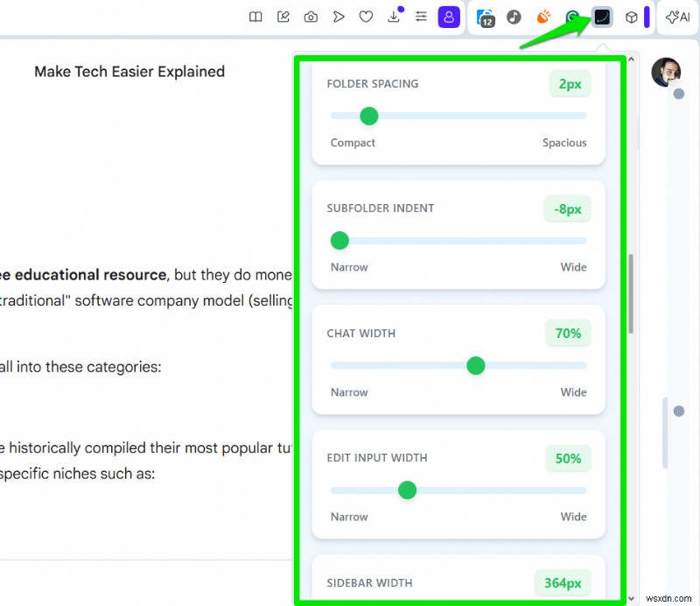This screenshot has height=606, width=700.
Task: Click the 70% chat width value
Action: click(x=568, y=334)
